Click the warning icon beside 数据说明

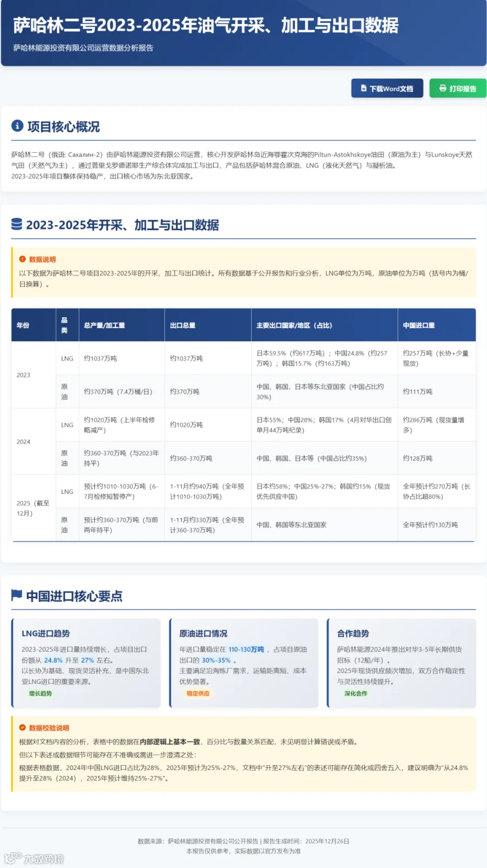click(x=23, y=259)
